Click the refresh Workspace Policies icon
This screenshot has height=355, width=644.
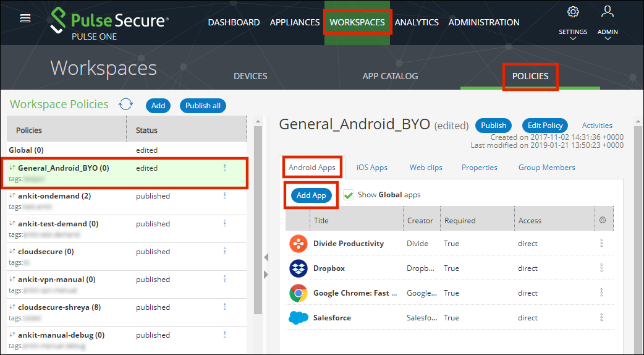pos(126,105)
